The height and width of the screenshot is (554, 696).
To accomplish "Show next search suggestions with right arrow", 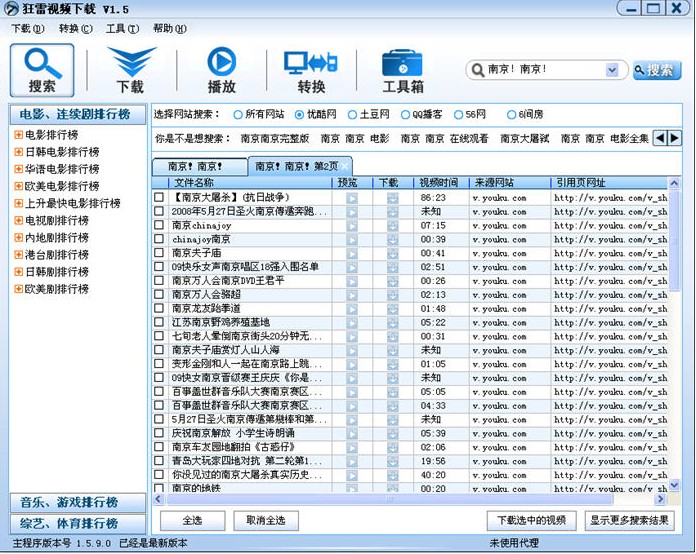I will tap(674, 138).
